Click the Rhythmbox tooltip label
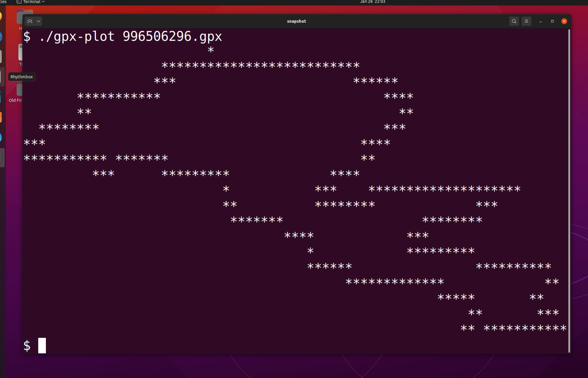Viewport: 588px width, 378px height. coord(22,77)
